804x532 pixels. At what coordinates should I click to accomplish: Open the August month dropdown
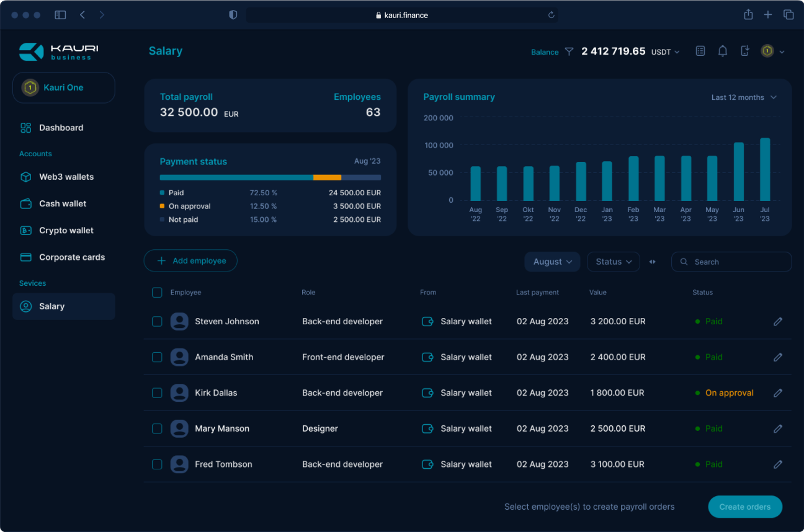click(x=552, y=262)
